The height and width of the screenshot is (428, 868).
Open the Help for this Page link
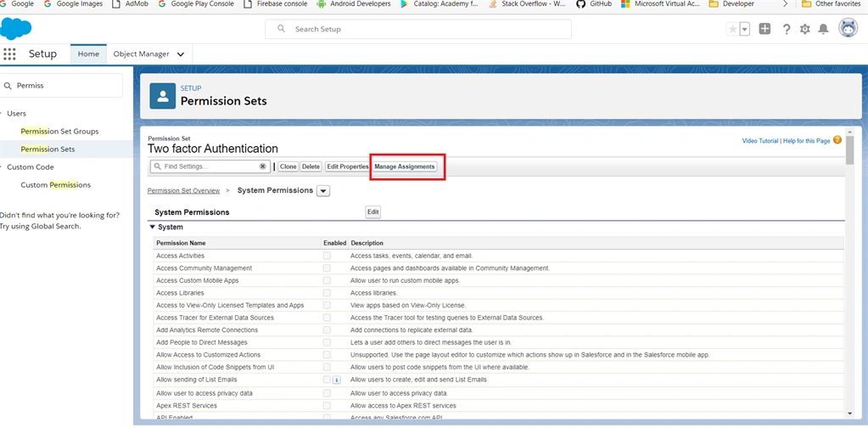806,141
